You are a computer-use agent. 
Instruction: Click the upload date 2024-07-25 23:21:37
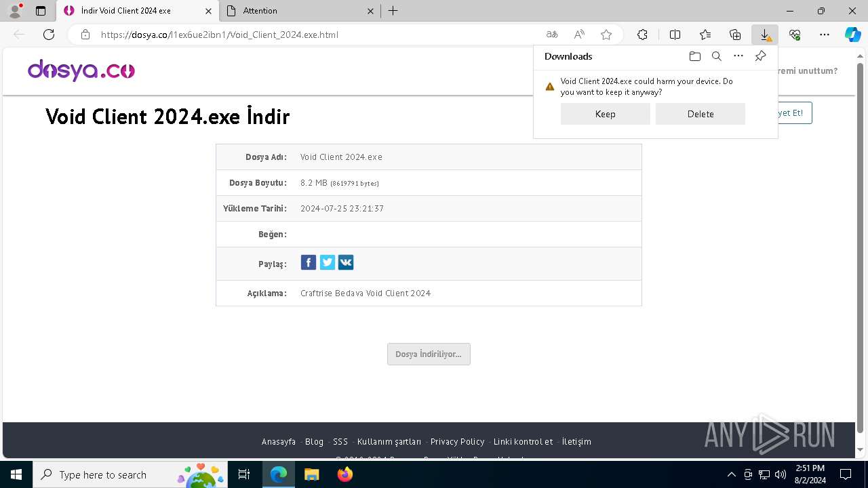pyautogui.click(x=342, y=209)
